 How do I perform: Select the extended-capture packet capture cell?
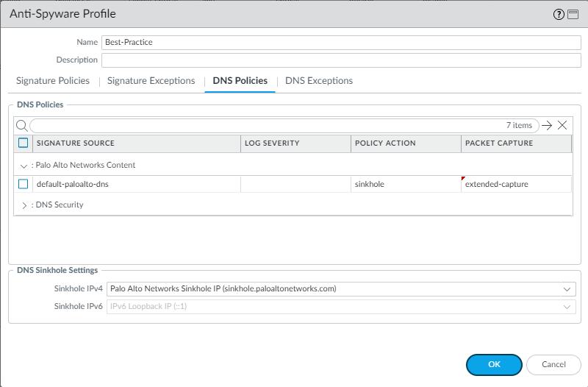[516, 184]
